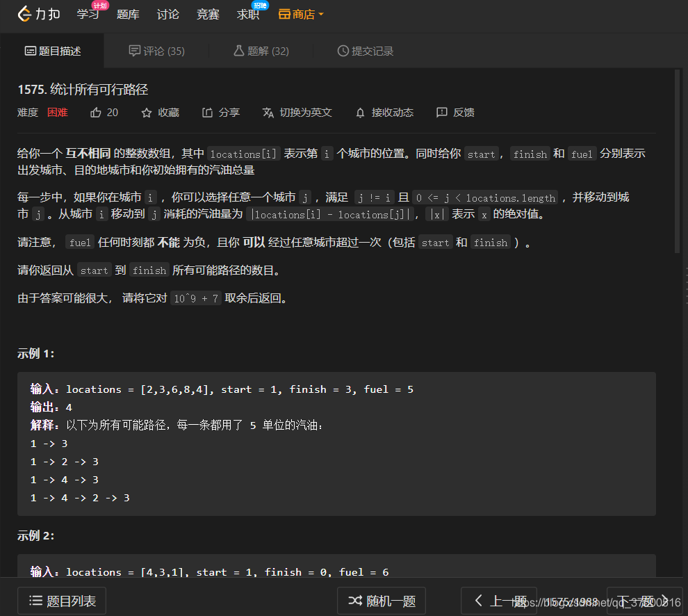
Task: Click the list icon on 题目列表
Action: (x=35, y=601)
